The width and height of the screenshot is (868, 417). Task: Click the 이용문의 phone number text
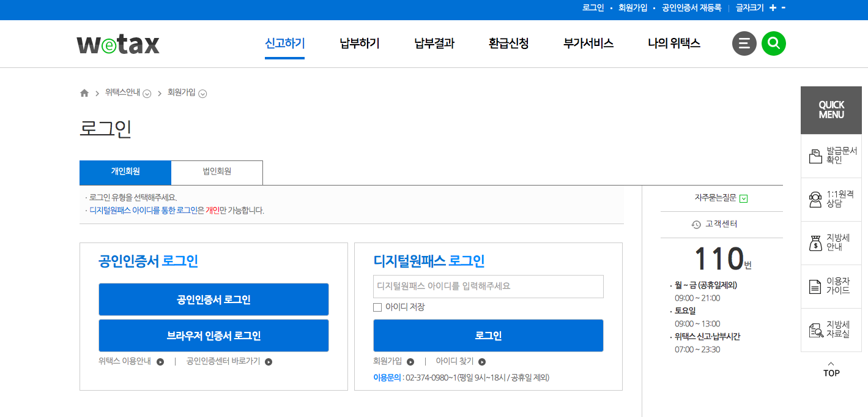pos(477,378)
